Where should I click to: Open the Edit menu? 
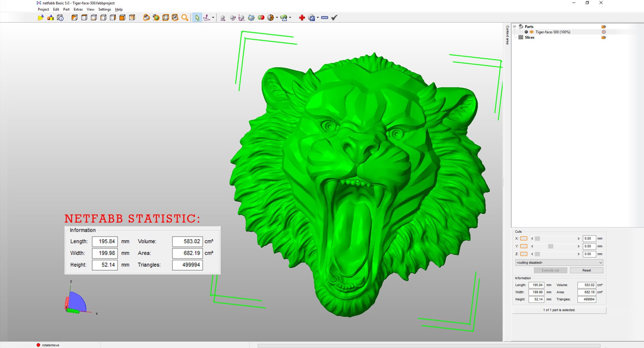coord(56,9)
